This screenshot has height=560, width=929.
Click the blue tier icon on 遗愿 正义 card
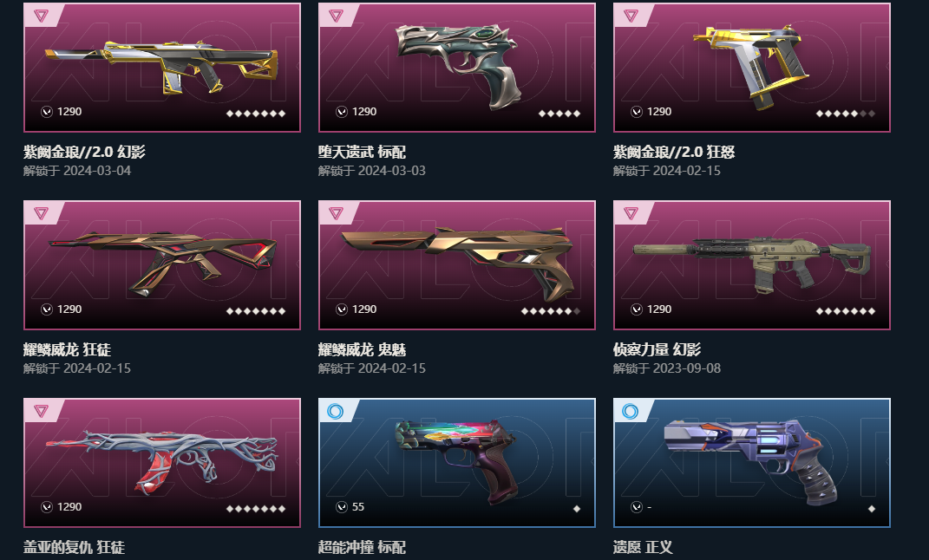631,411
